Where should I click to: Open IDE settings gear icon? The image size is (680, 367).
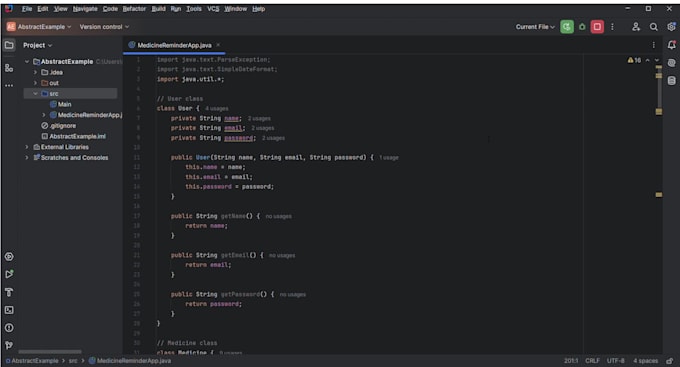tap(671, 27)
